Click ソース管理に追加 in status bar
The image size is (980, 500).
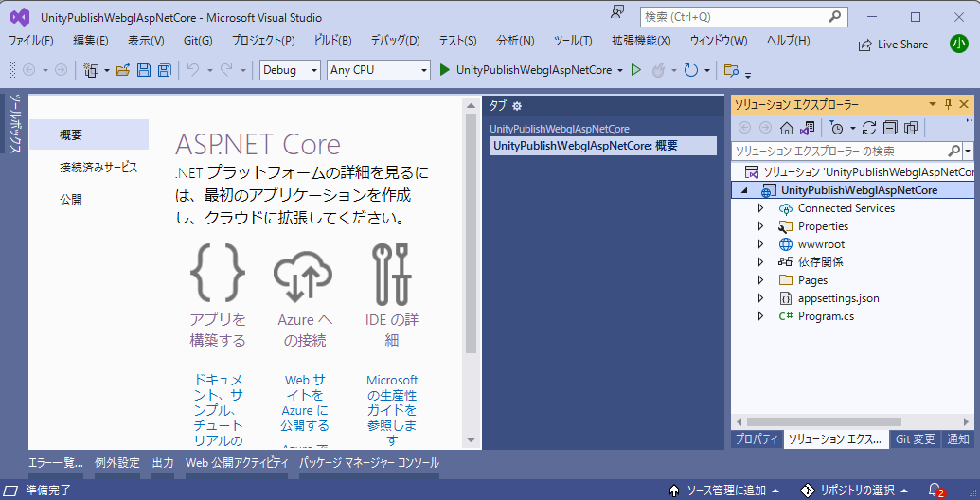coord(724,490)
